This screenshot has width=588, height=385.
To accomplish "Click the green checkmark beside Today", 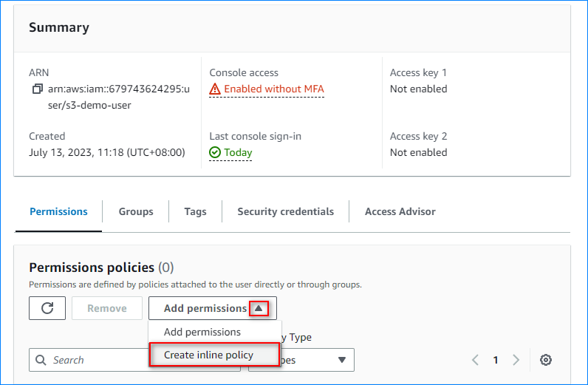I will click(215, 153).
